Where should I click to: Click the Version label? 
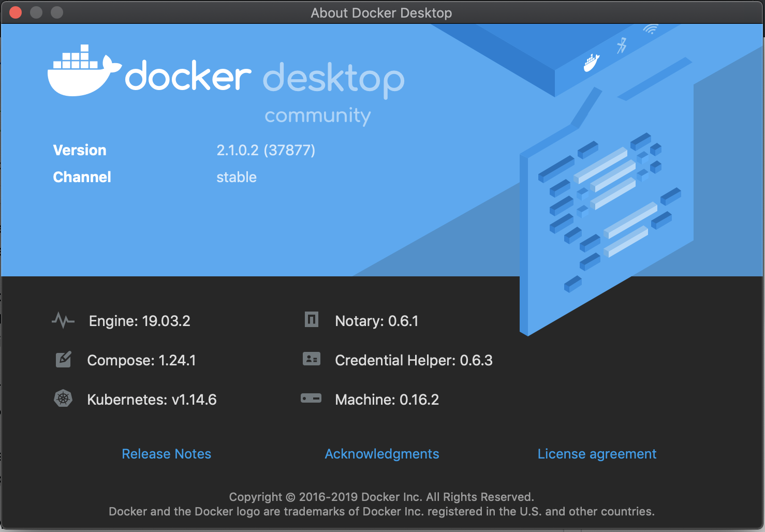(79, 150)
